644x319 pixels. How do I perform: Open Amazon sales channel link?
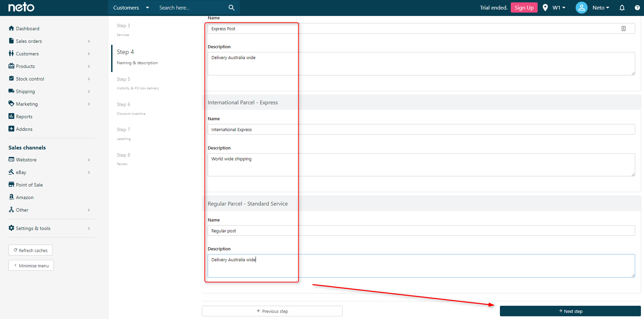tap(24, 197)
